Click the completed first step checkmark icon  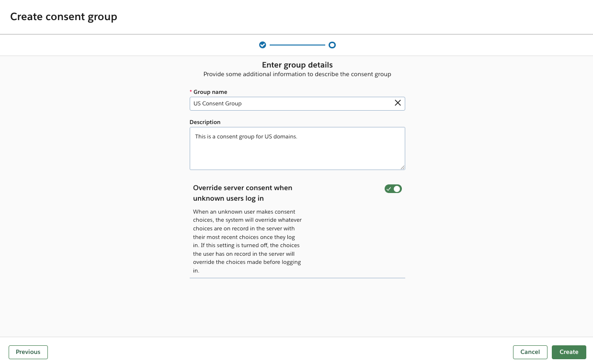pyautogui.click(x=262, y=45)
